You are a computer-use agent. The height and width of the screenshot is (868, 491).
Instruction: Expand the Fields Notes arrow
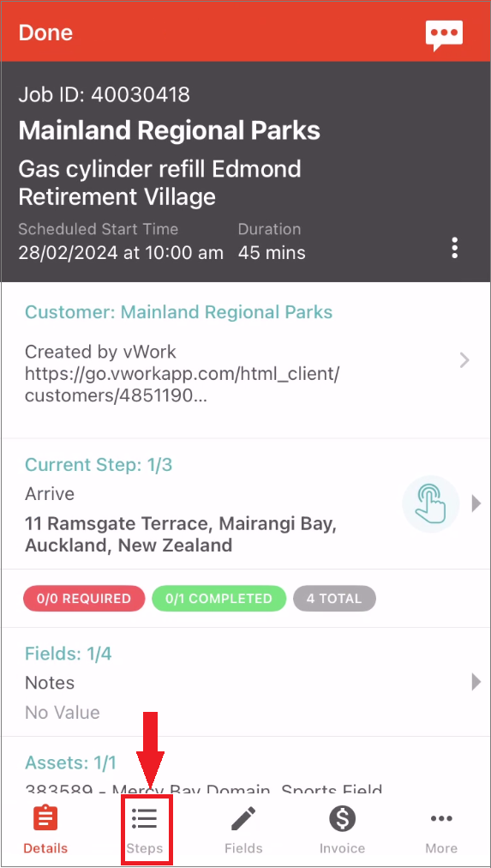tap(476, 682)
